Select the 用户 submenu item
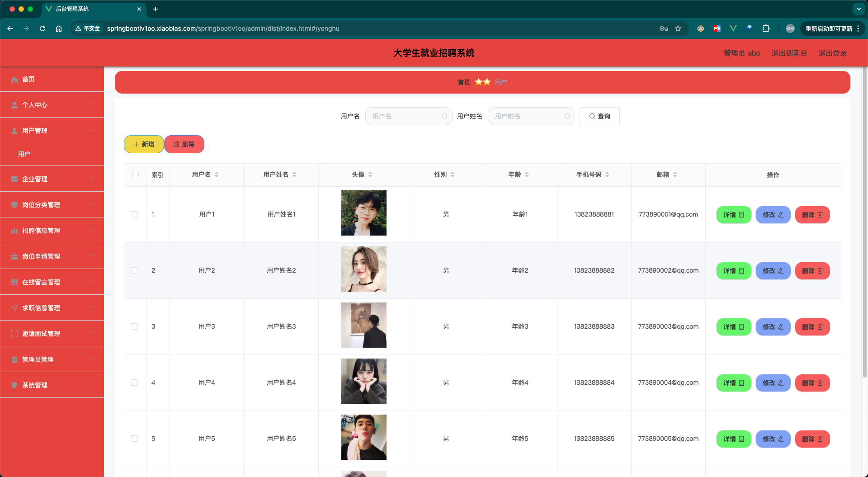The height and width of the screenshot is (477, 868). [52, 154]
